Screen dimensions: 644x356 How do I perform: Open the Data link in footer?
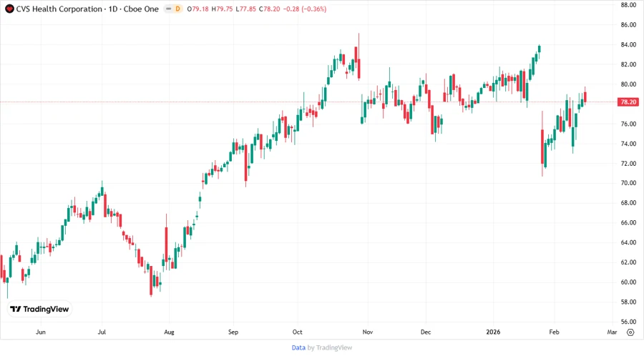tap(298, 348)
